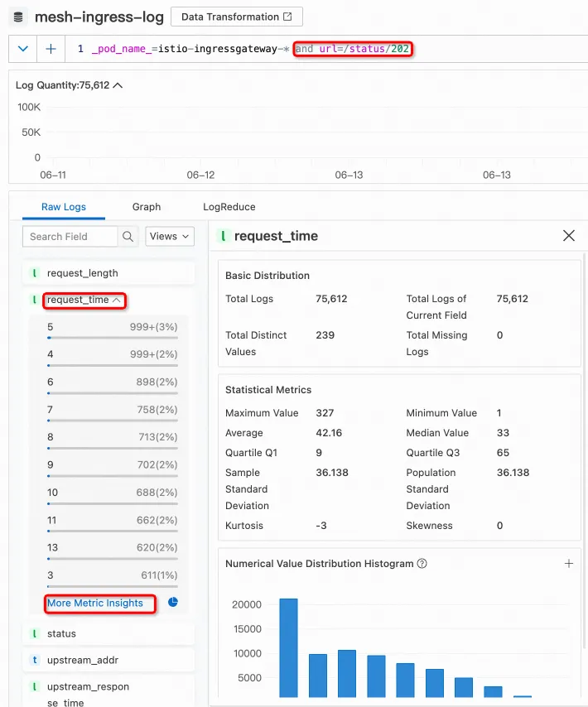Switch to the Raw Logs tab
Viewport: 588px width, 707px height.
point(64,207)
